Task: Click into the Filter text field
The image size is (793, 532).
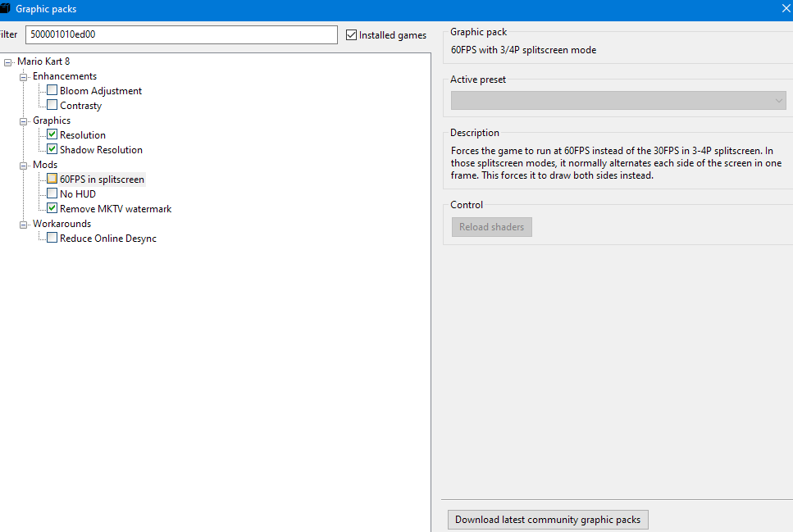Action: [181, 34]
